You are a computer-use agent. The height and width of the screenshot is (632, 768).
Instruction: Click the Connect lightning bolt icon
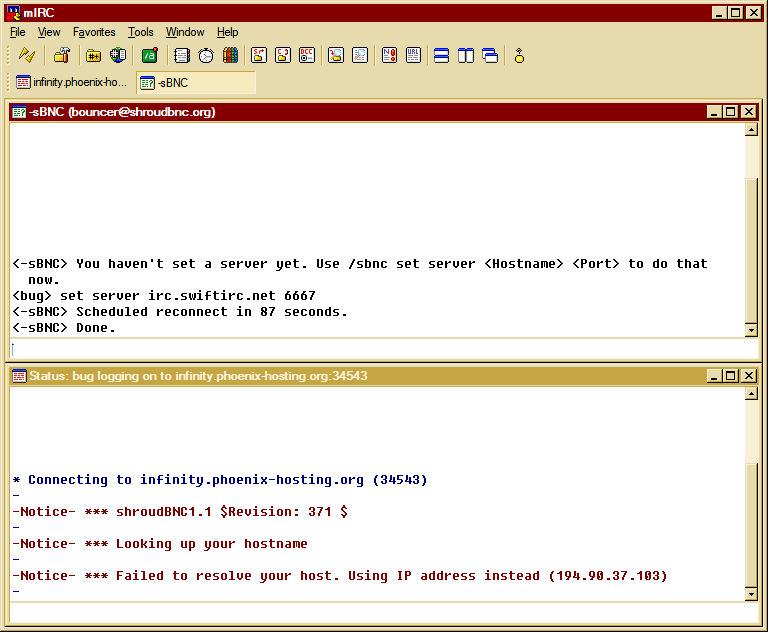coord(27,55)
